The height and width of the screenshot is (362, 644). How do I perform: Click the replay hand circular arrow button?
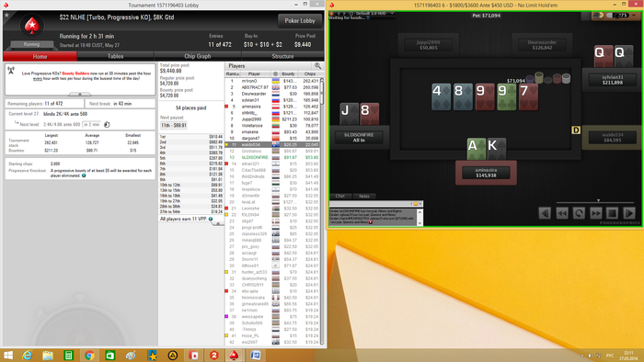coord(579,213)
